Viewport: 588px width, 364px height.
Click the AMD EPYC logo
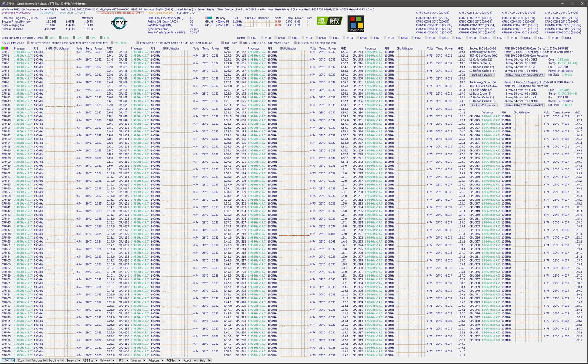tap(119, 23)
